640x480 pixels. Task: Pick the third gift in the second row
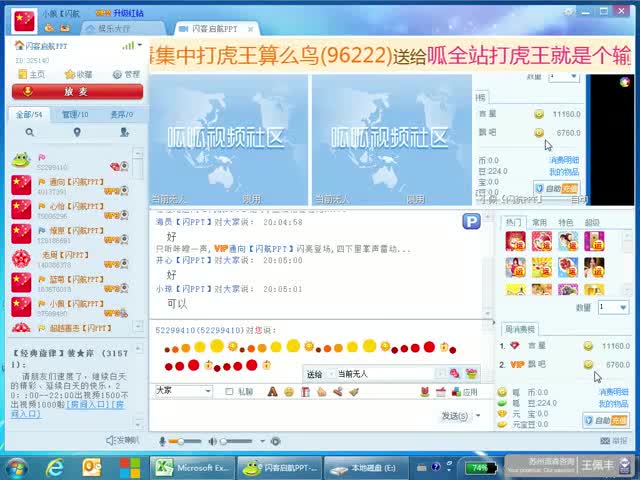pyautogui.click(x=568, y=268)
